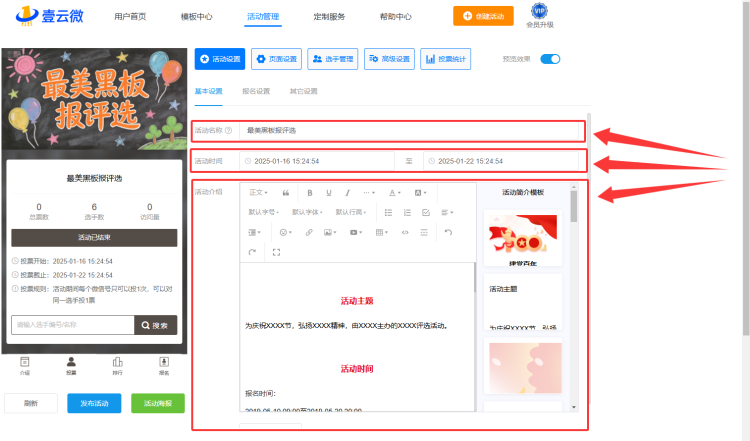Click the 壹云微 logo
The width and height of the screenshot is (750, 441).
tap(50, 16)
